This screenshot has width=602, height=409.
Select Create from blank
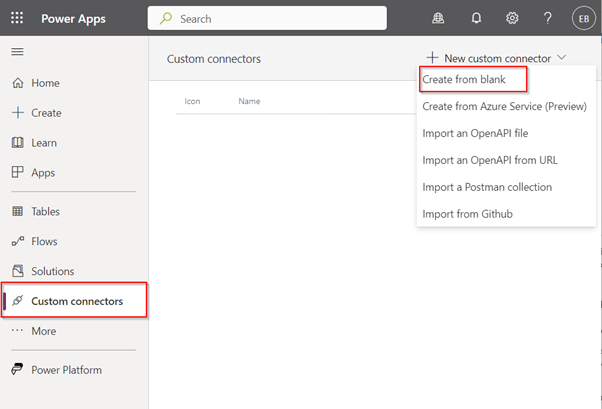[x=464, y=79]
